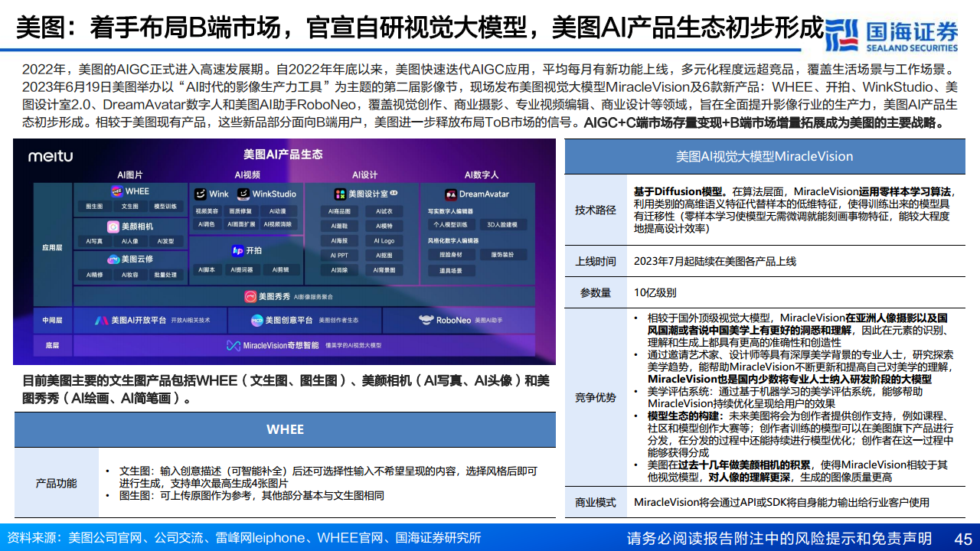Select the 批量处理 chip

pyautogui.click(x=165, y=275)
